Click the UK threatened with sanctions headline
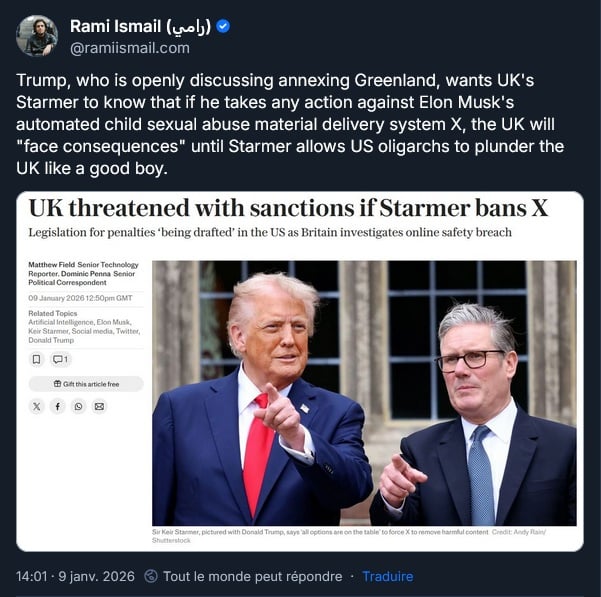 pyautogui.click(x=288, y=208)
